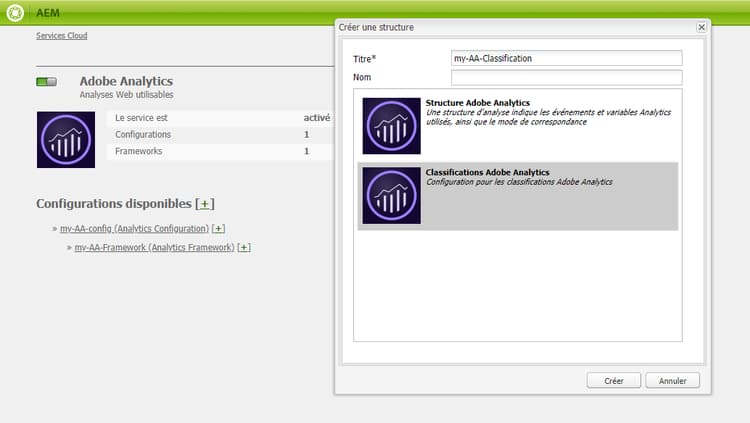750x423 pixels.
Task: Click the Créer button
Action: (x=614, y=381)
